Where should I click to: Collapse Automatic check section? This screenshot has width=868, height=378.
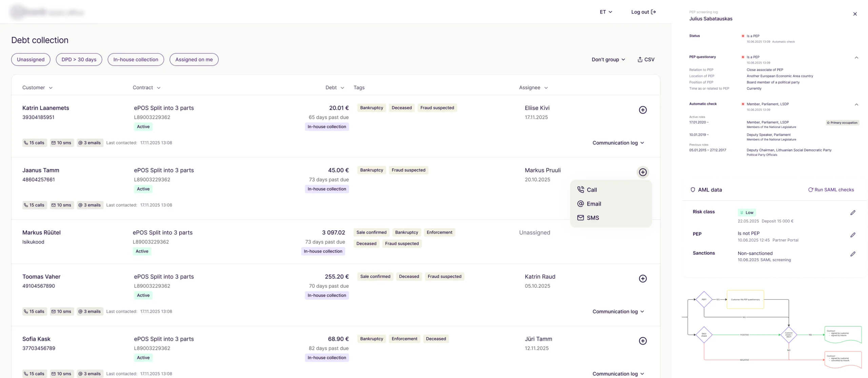tap(856, 105)
